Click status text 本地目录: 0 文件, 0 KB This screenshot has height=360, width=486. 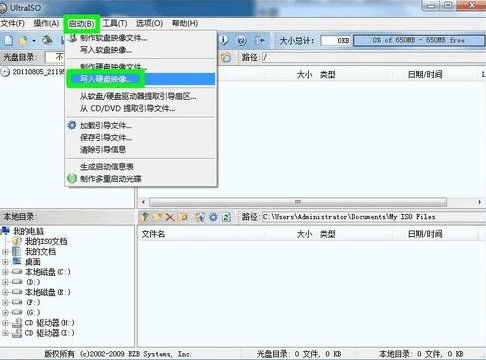click(421, 354)
